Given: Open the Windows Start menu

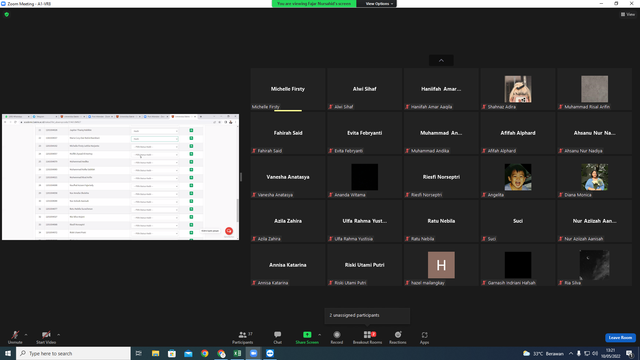Looking at the screenshot, I should click(x=8, y=353).
